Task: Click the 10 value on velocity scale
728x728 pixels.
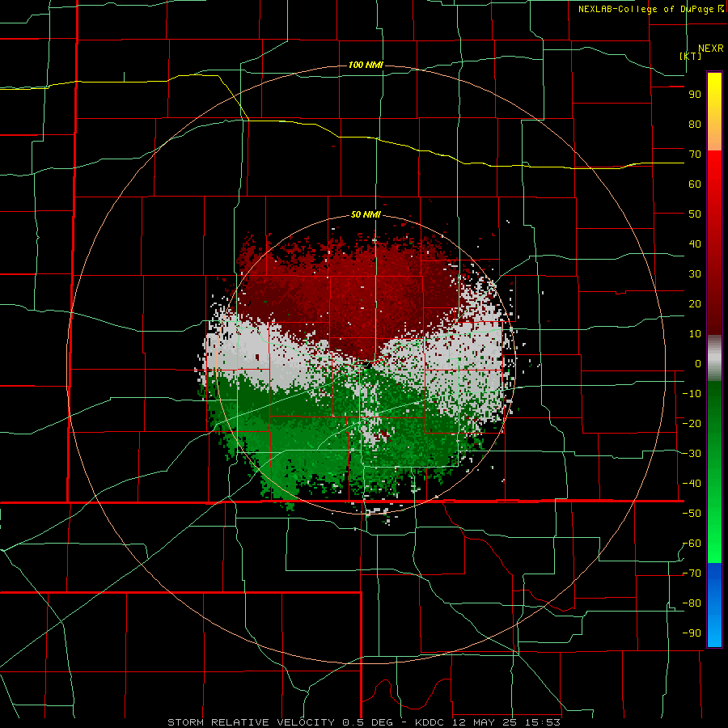Action: pyautogui.click(x=695, y=334)
